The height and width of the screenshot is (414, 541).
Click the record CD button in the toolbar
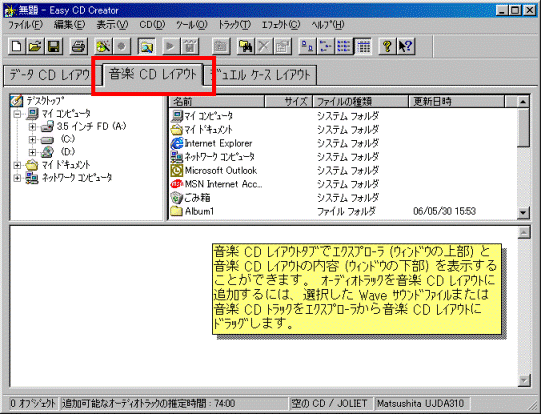tap(121, 46)
